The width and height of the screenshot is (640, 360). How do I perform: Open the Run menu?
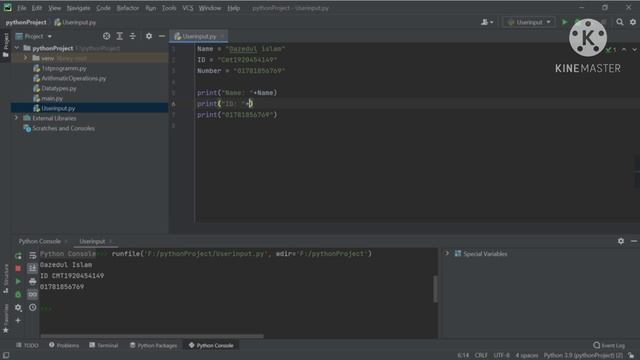[x=151, y=8]
